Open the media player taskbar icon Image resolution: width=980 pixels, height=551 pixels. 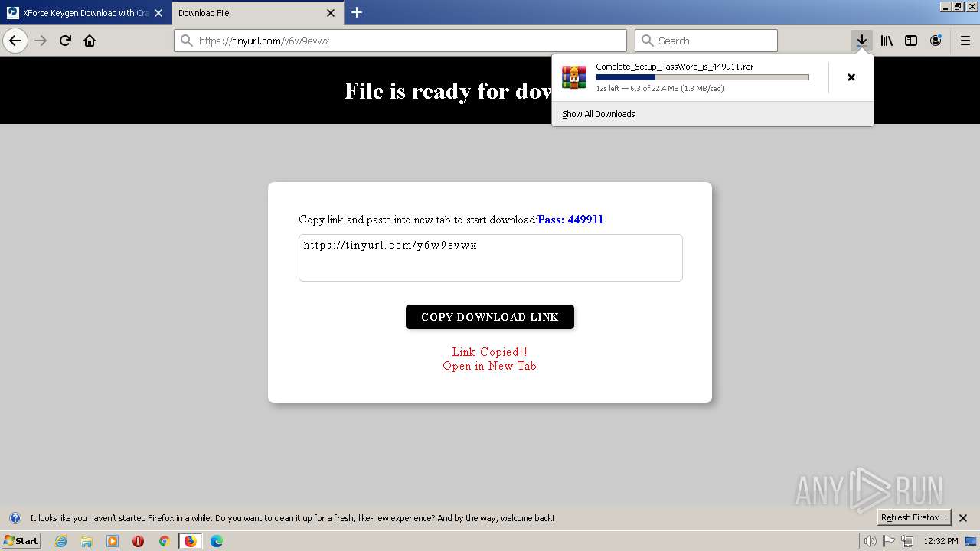tap(113, 541)
